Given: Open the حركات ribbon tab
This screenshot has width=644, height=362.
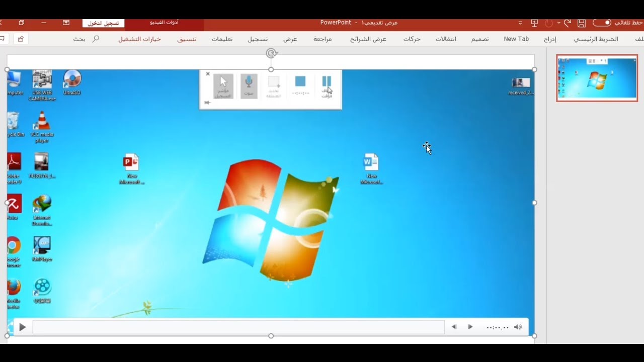Looking at the screenshot, I should [412, 39].
